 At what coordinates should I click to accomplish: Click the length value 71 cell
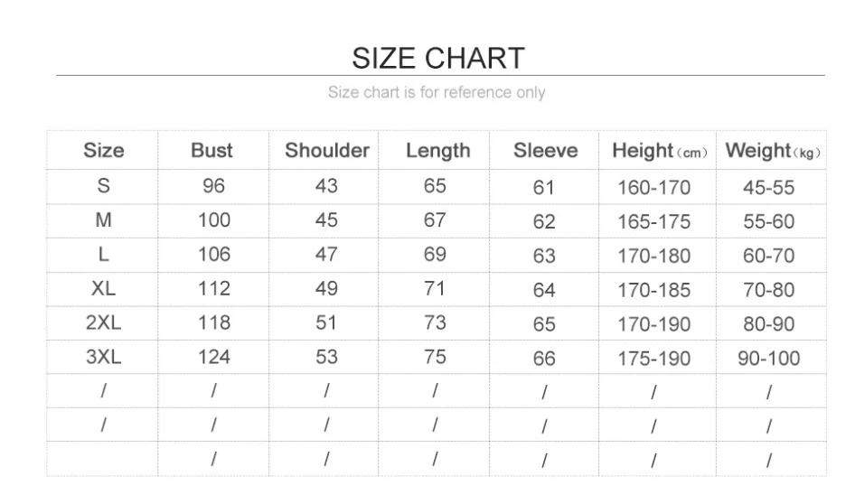tap(436, 289)
